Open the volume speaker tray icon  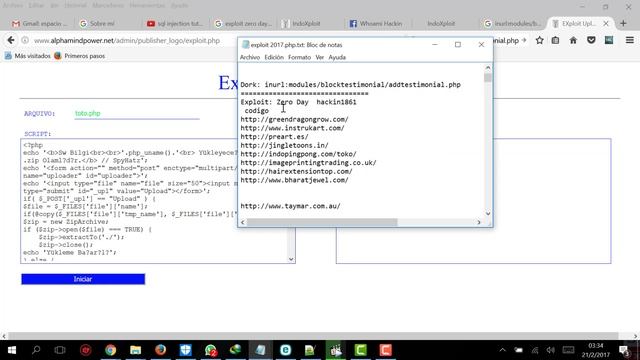click(x=551, y=350)
